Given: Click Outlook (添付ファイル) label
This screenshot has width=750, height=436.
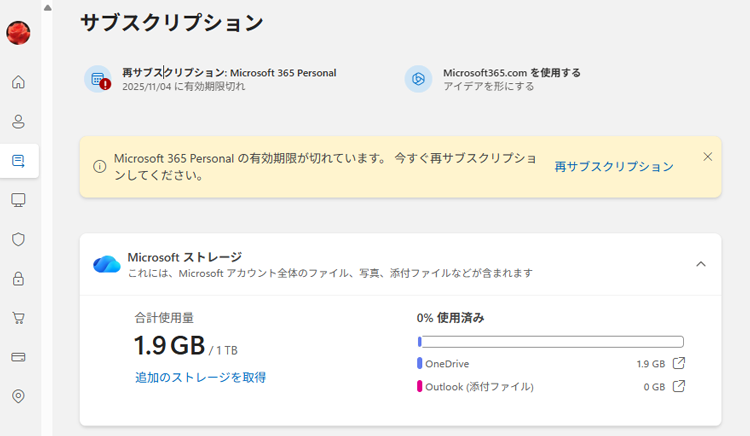Looking at the screenshot, I should (x=479, y=387).
